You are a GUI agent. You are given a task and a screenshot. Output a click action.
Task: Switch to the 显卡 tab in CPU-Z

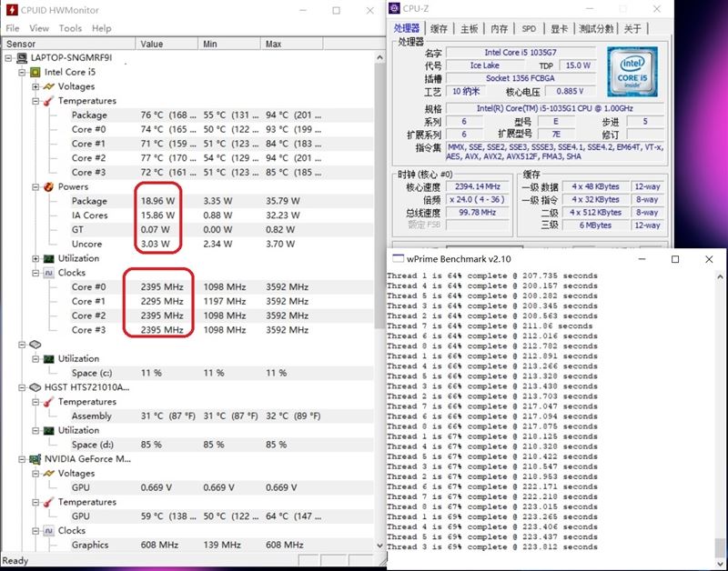click(x=559, y=29)
